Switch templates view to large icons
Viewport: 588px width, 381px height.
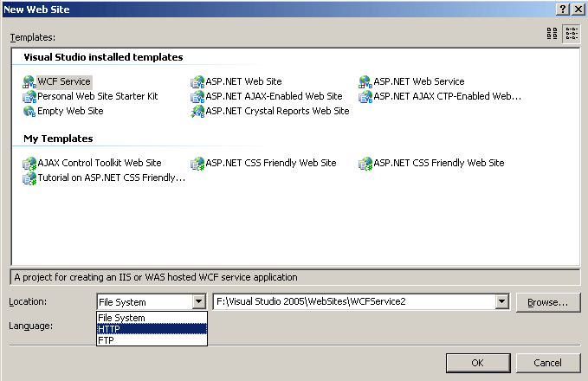point(552,34)
